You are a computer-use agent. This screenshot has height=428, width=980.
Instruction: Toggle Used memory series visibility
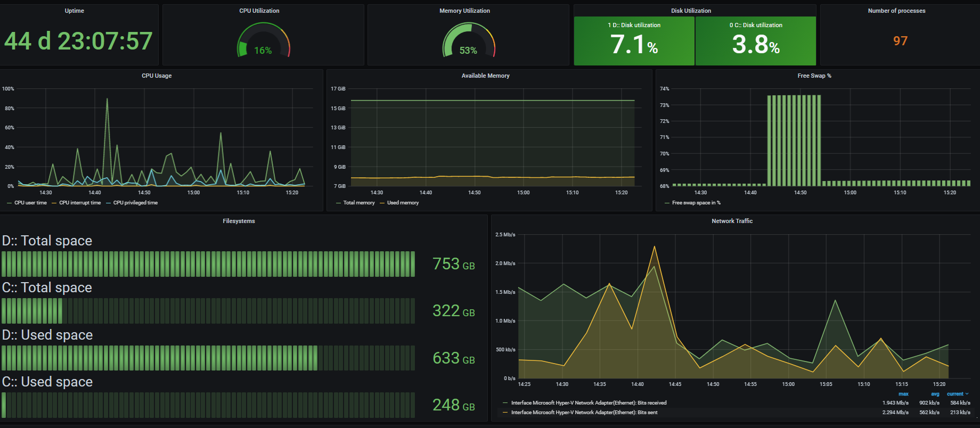[403, 203]
